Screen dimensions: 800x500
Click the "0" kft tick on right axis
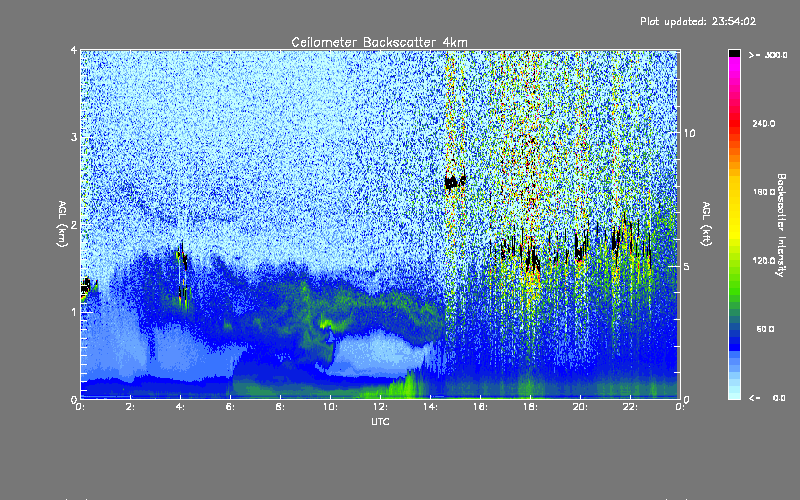click(x=687, y=399)
